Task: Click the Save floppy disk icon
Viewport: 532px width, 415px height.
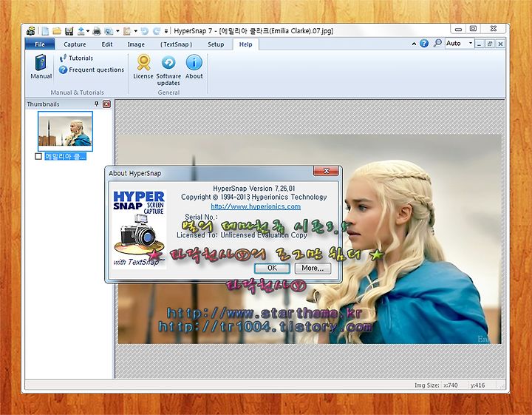Action: (x=69, y=31)
